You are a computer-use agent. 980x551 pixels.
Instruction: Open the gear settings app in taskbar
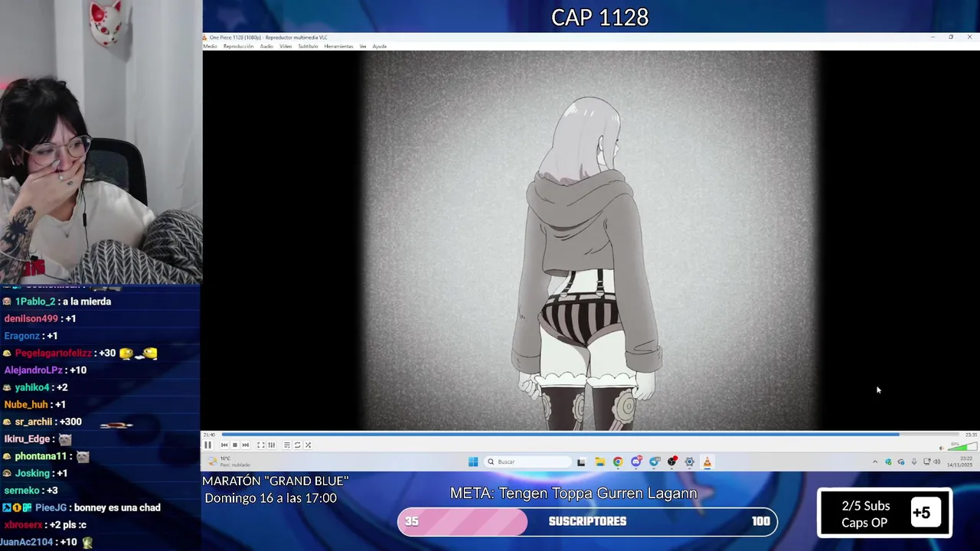[x=690, y=461]
